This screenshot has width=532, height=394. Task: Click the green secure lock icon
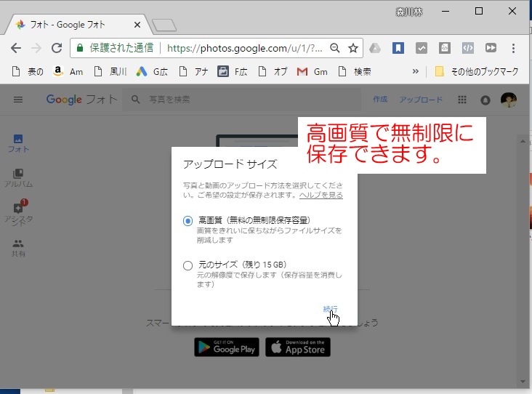[x=80, y=48]
